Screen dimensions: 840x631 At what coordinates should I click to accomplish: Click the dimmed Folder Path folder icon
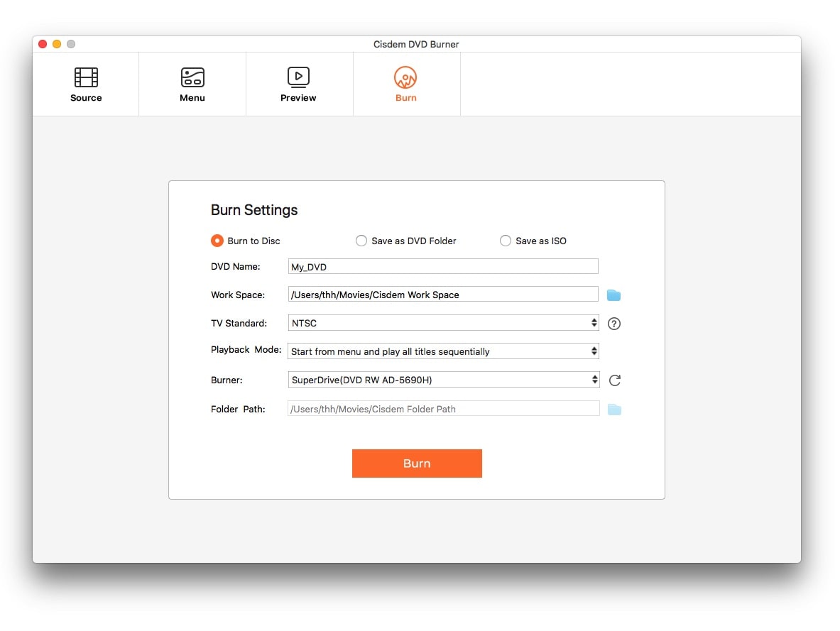click(614, 410)
